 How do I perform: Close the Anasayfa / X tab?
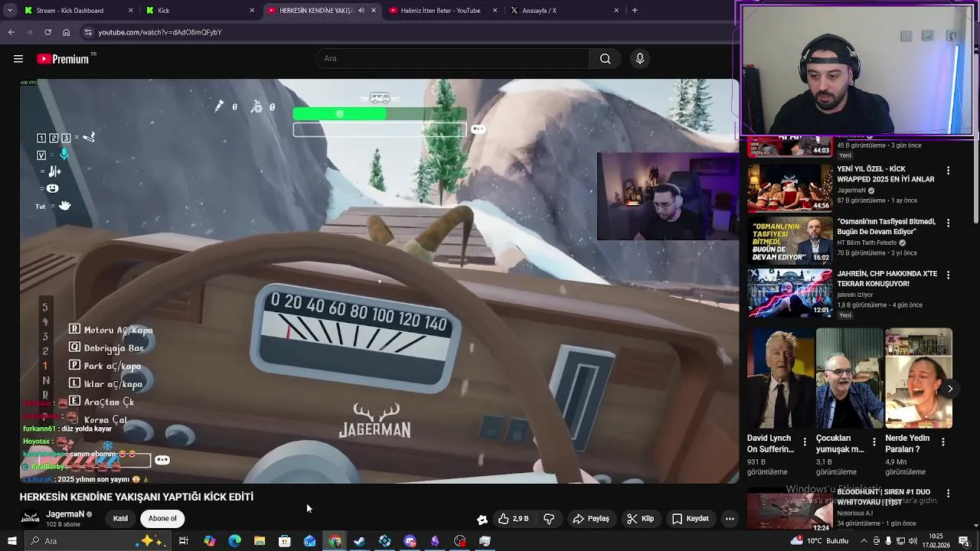pos(616,11)
